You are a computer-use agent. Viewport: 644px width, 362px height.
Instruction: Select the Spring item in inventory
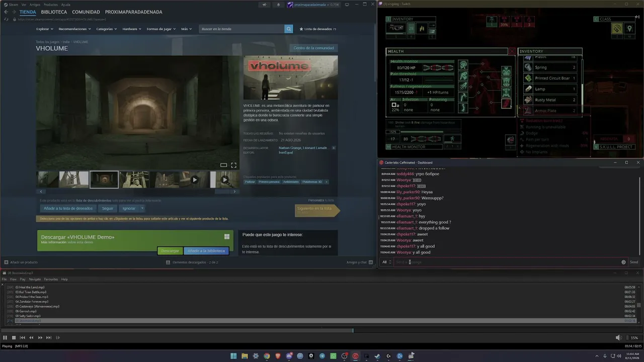tap(550, 67)
